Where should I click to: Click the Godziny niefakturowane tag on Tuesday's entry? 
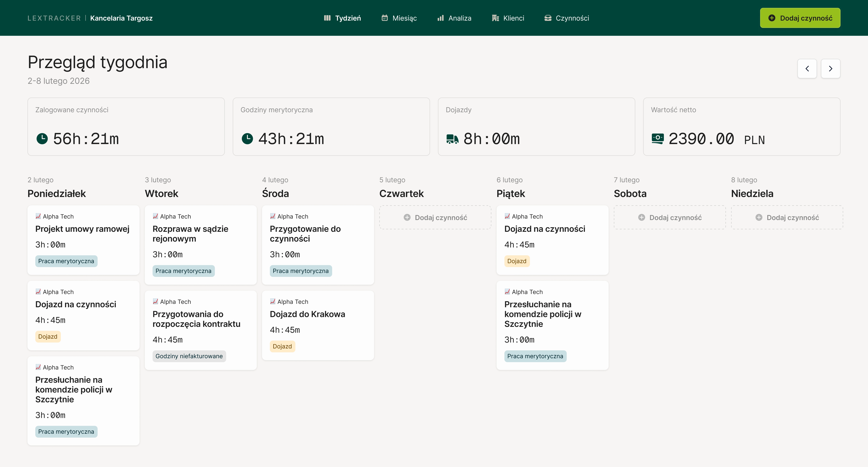189,356
